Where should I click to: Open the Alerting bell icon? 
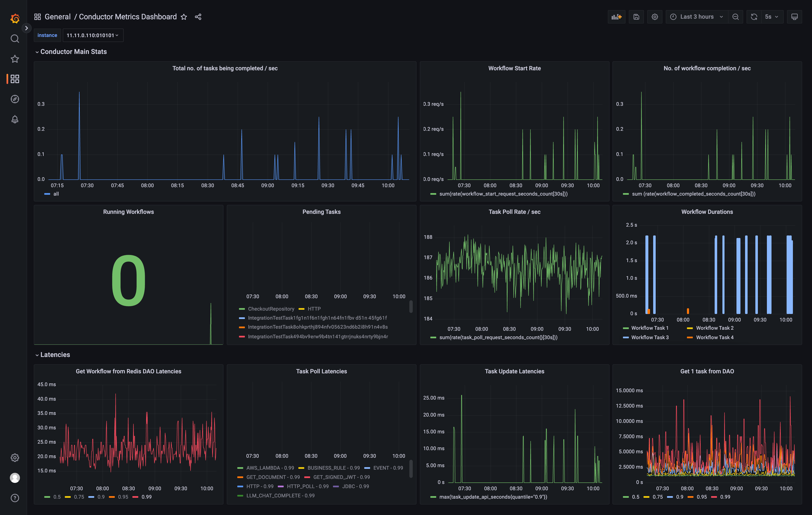(x=15, y=119)
